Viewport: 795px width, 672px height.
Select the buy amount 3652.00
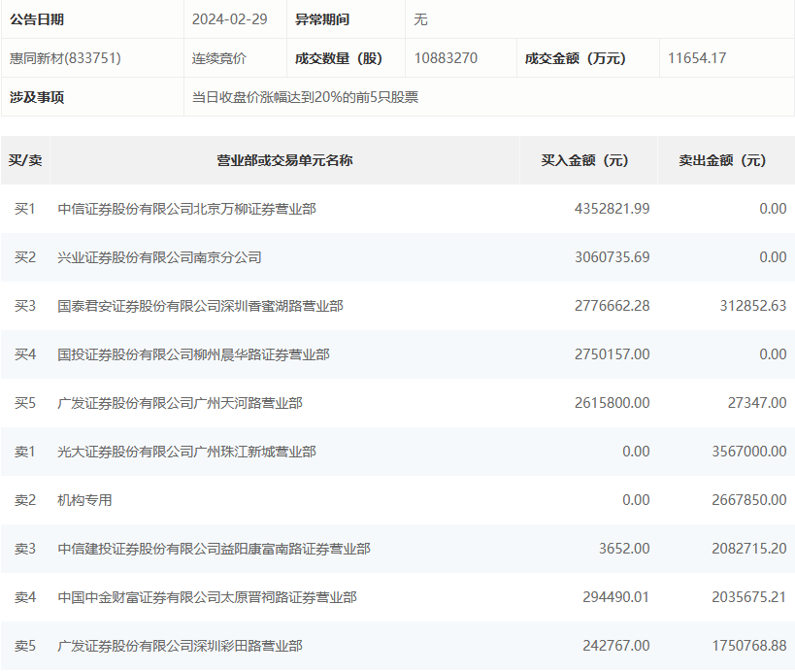coord(624,549)
